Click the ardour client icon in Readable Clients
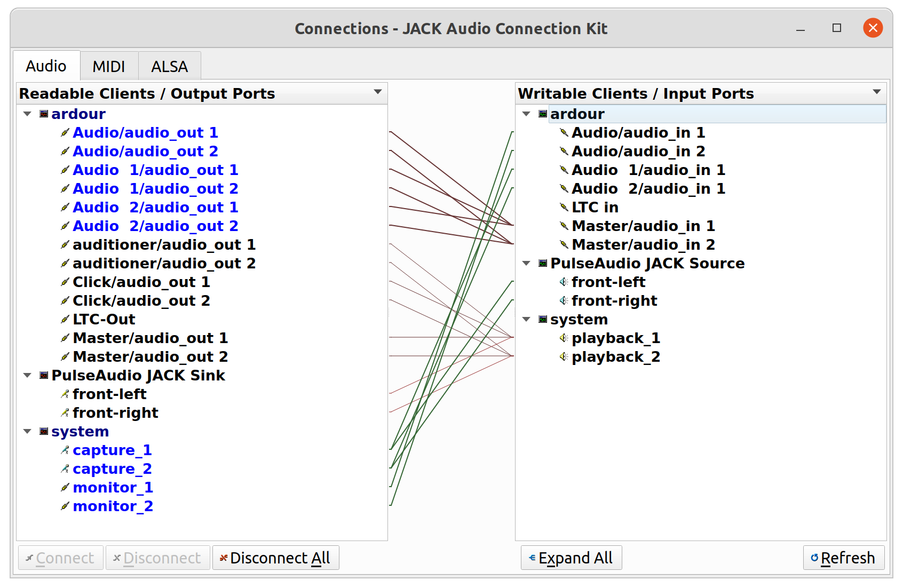This screenshot has height=588, width=903. point(44,114)
